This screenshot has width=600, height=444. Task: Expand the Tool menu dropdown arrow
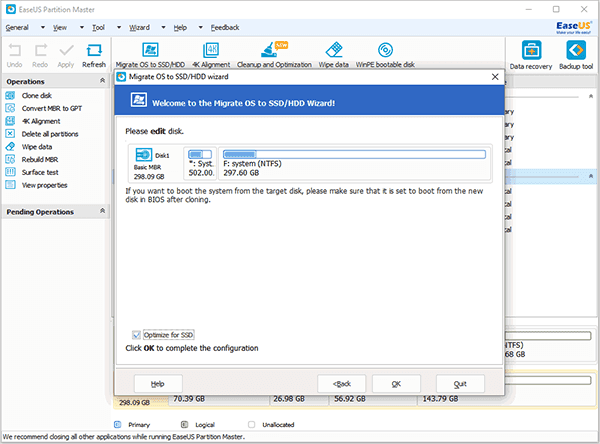[x=119, y=28]
